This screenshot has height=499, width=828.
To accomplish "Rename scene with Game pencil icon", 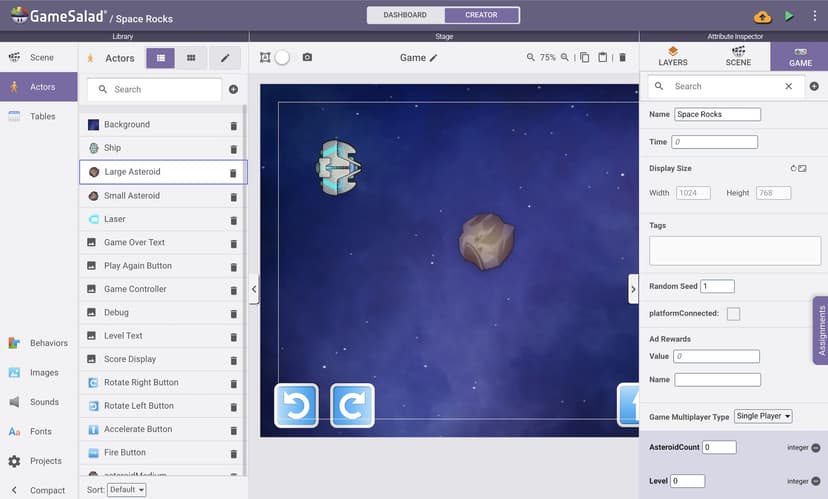I will click(434, 58).
